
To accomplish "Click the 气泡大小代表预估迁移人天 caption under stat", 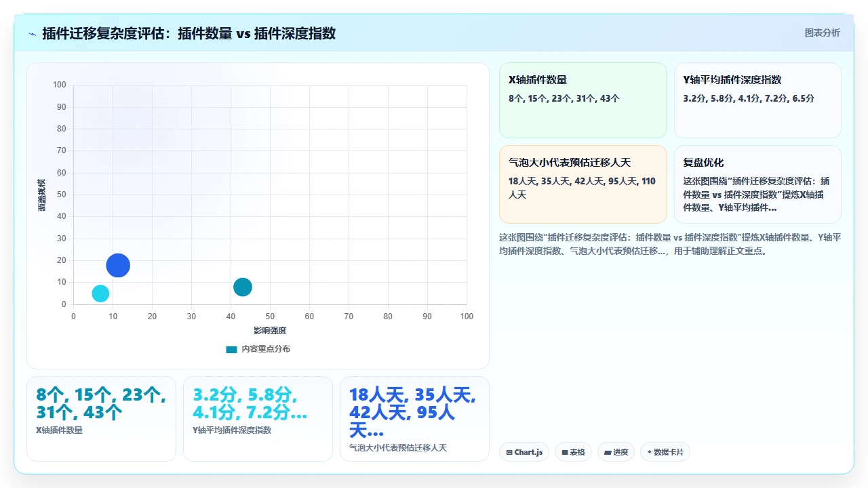I will coord(398,448).
